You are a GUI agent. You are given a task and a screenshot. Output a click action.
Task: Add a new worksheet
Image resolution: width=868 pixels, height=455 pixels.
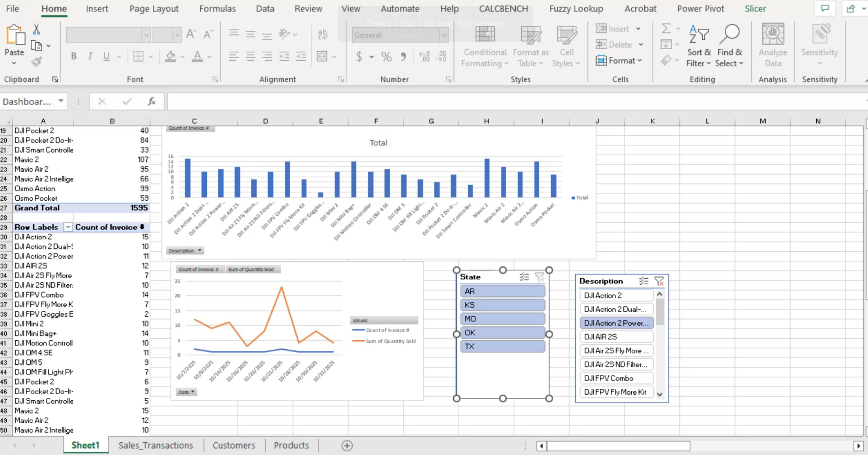346,445
